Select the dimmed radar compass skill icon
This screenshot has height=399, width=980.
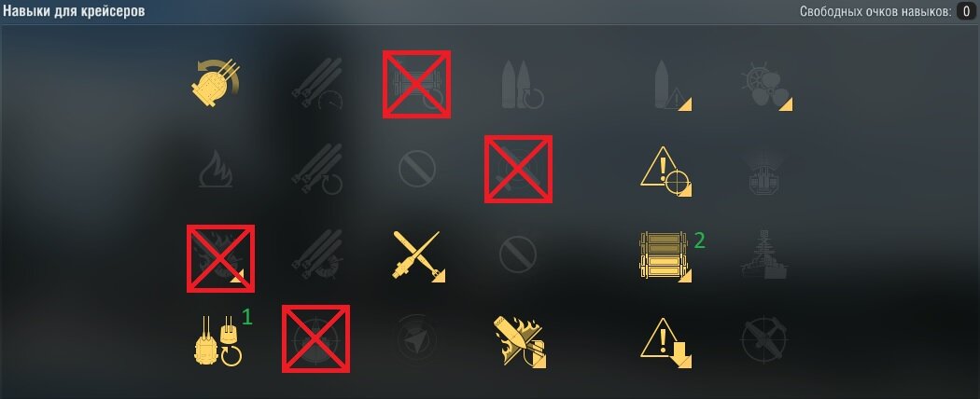pos(417,337)
